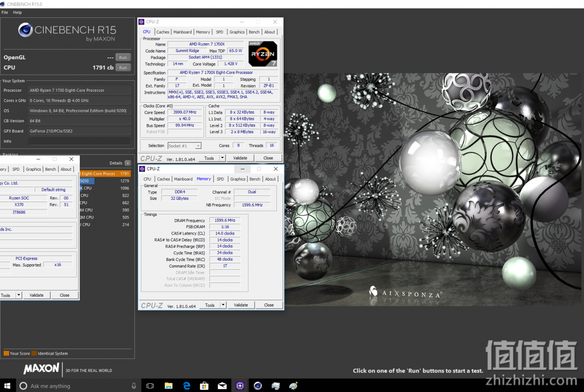Open the Socket #1 selection dropdown
Viewport: 584px width, 392px height.
(184, 146)
